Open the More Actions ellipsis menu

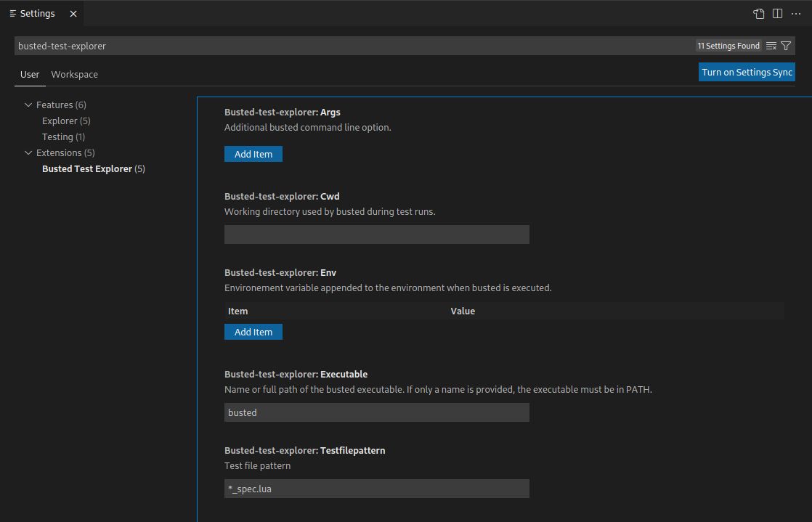[x=796, y=14]
